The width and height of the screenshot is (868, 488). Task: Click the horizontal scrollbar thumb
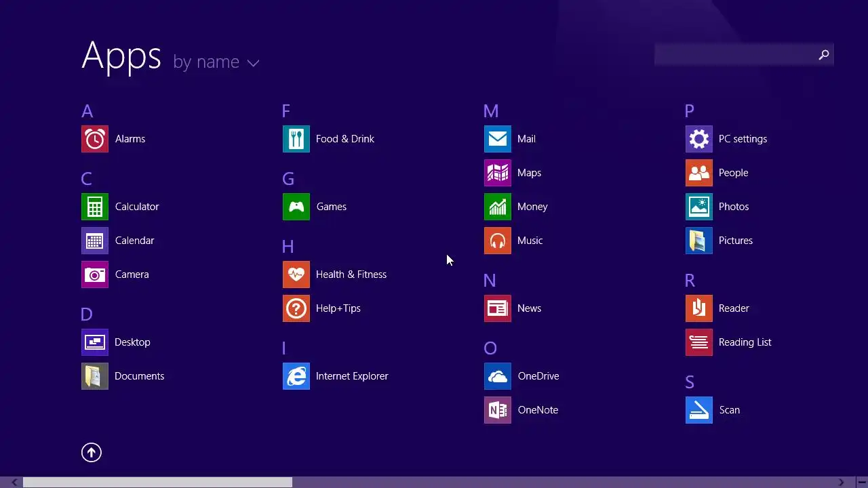157,483
